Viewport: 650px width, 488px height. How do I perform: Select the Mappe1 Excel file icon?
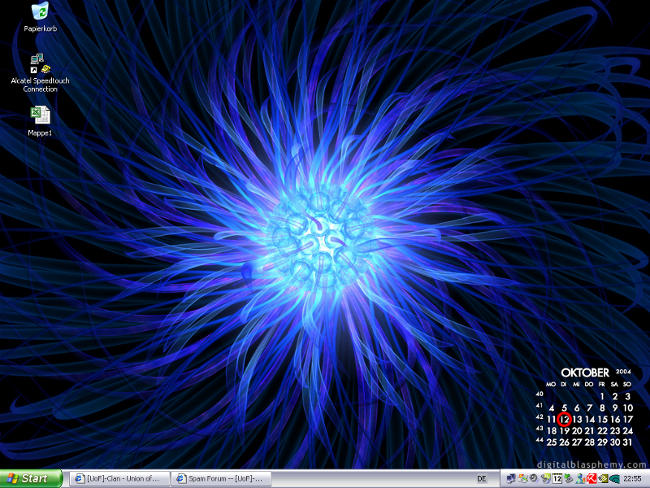click(40, 116)
